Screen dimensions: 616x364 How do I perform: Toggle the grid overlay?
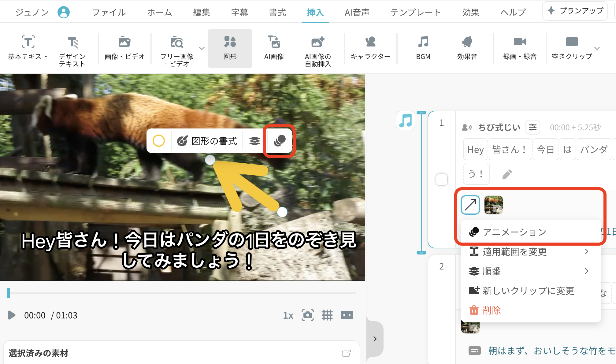tap(327, 315)
